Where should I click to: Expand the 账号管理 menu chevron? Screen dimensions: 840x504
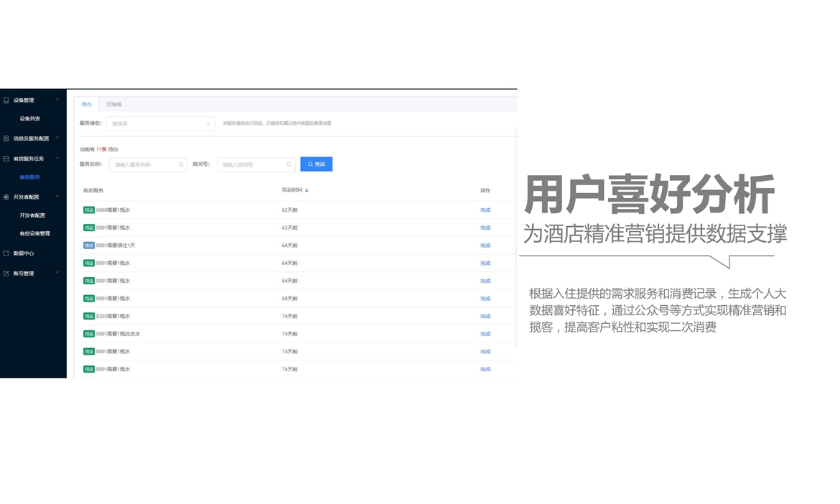click(57, 273)
